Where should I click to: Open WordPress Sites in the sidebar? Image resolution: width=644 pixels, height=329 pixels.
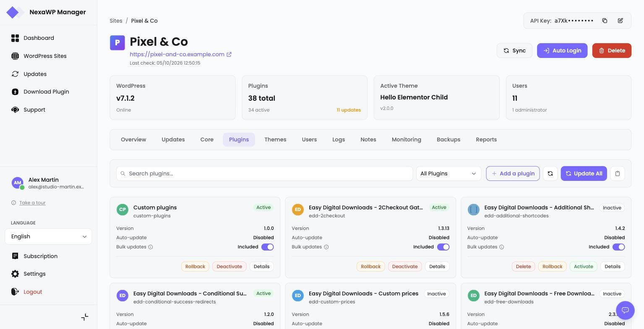tap(45, 56)
